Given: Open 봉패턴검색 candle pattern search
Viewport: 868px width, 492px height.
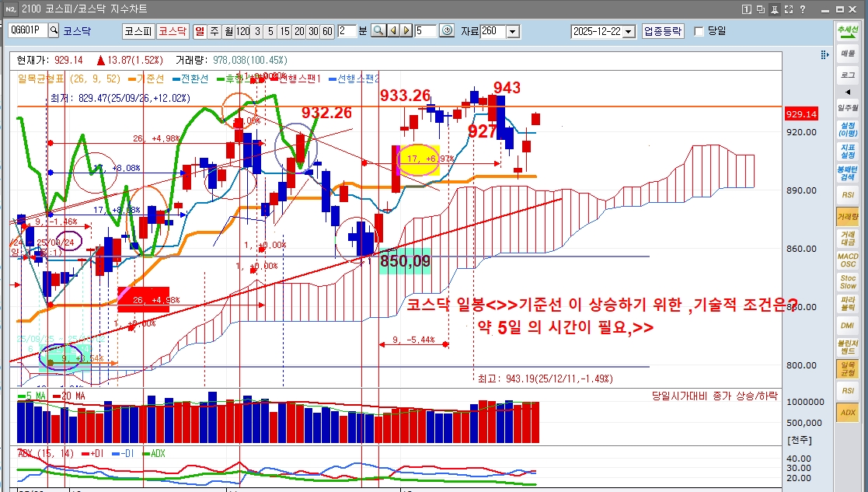Looking at the screenshot, I should [x=848, y=173].
